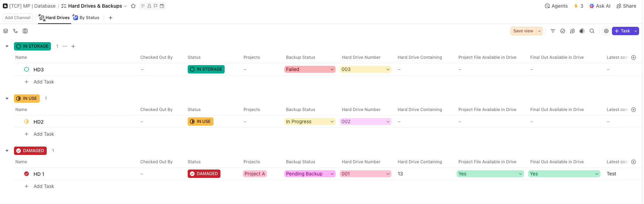Toggle HD2 task status circle
Screen dimensions: 644x204
pos(27,121)
